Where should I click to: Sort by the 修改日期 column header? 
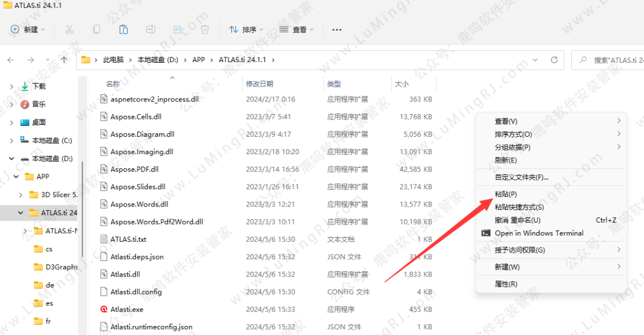pos(259,84)
